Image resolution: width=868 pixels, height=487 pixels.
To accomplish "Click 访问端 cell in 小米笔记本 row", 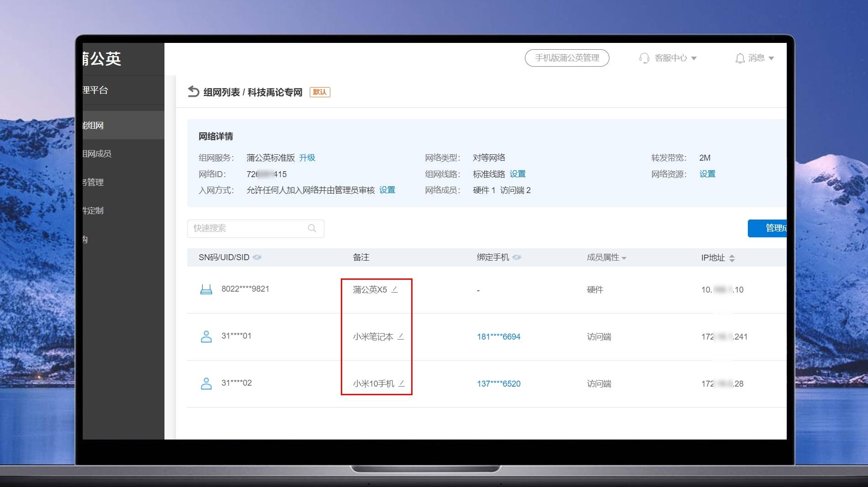I will (x=599, y=337).
